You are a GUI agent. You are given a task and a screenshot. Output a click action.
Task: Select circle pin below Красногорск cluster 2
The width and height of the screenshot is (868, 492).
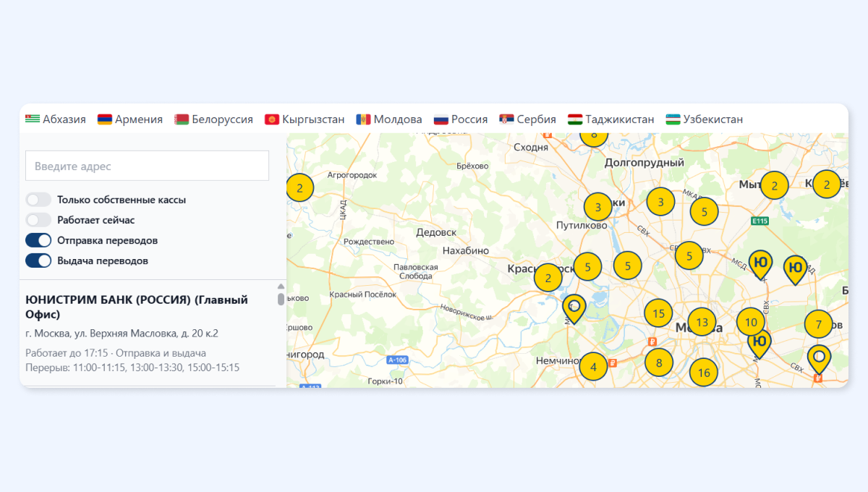(x=574, y=309)
